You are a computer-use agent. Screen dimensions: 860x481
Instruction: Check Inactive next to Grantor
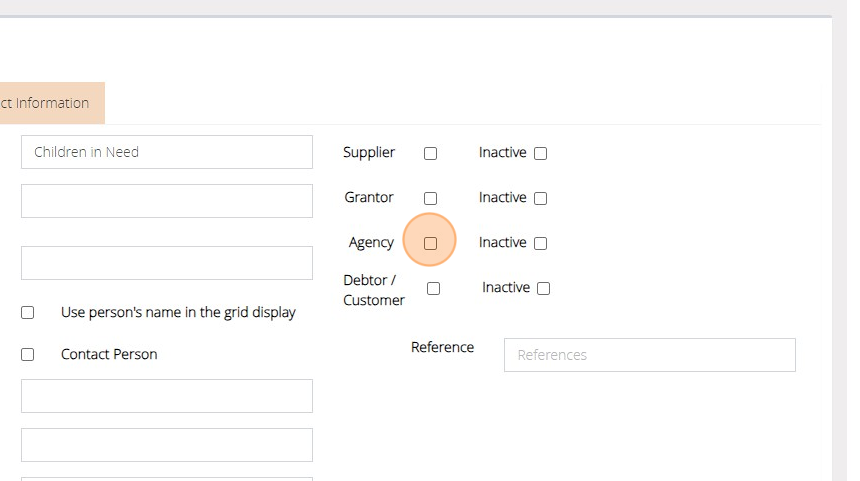541,199
